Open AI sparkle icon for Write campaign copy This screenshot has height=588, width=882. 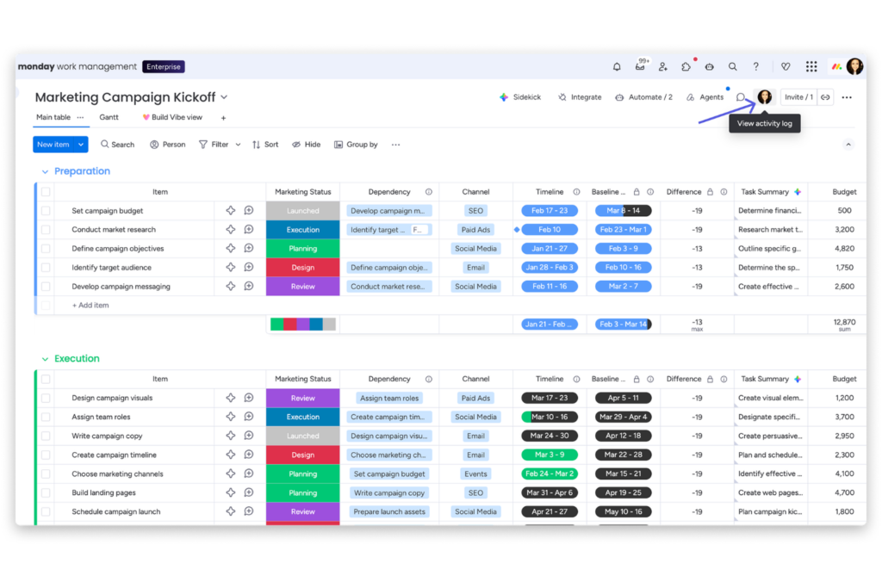231,435
